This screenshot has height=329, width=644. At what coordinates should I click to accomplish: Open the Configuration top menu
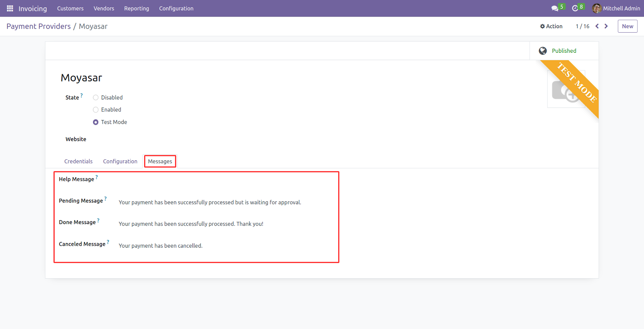(x=176, y=8)
